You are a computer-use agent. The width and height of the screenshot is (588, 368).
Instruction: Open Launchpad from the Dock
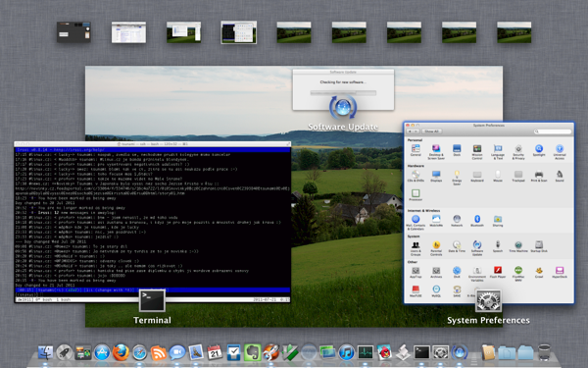(65, 352)
